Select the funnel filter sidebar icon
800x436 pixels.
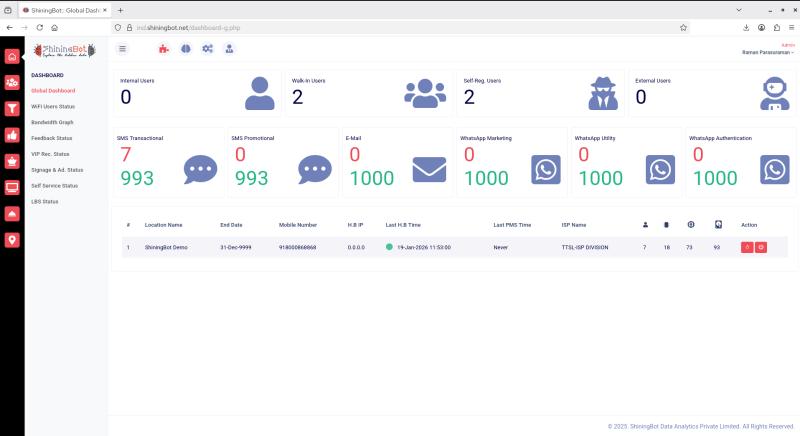[12, 109]
